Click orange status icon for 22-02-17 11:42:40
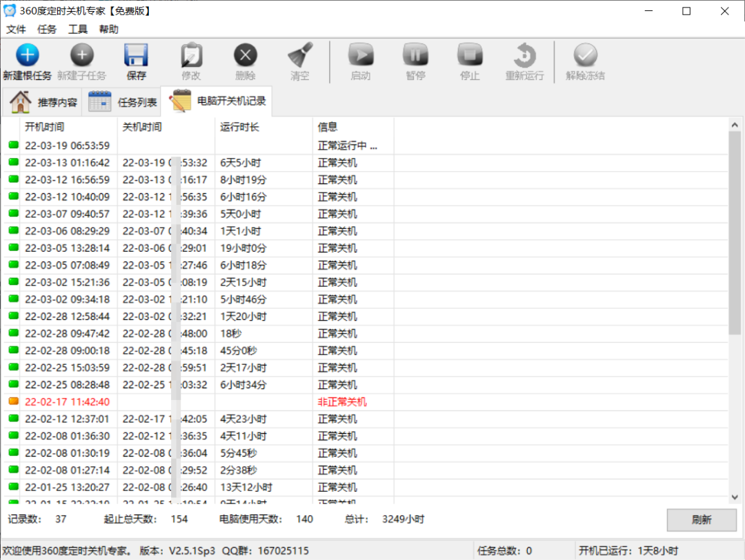Image resolution: width=745 pixels, height=560 pixels. click(x=13, y=401)
